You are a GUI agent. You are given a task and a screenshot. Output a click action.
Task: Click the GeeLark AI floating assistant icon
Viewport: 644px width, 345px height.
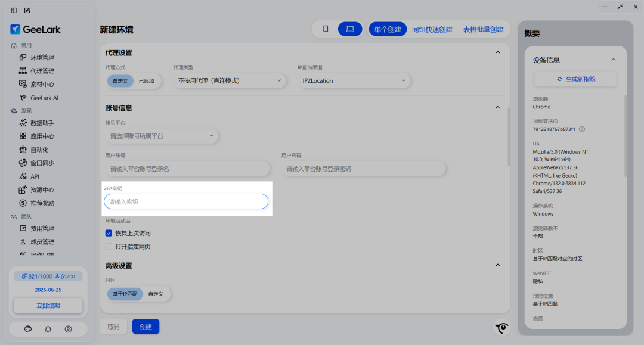(x=501, y=327)
